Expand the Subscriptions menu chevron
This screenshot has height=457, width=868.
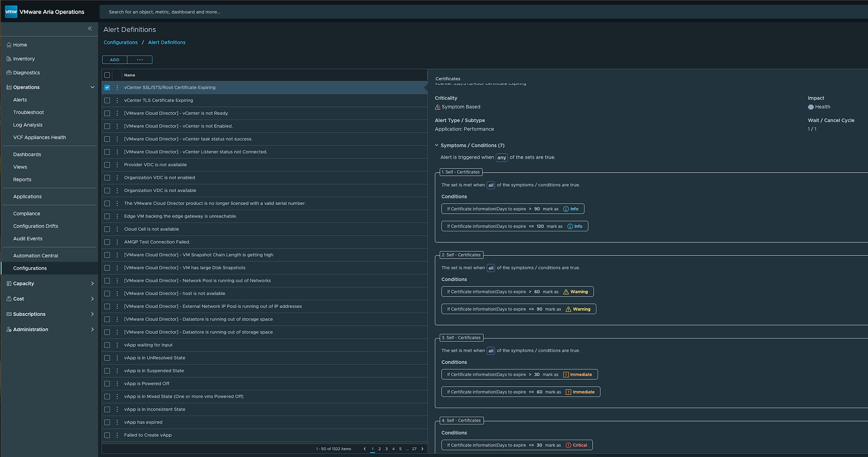pos(92,314)
